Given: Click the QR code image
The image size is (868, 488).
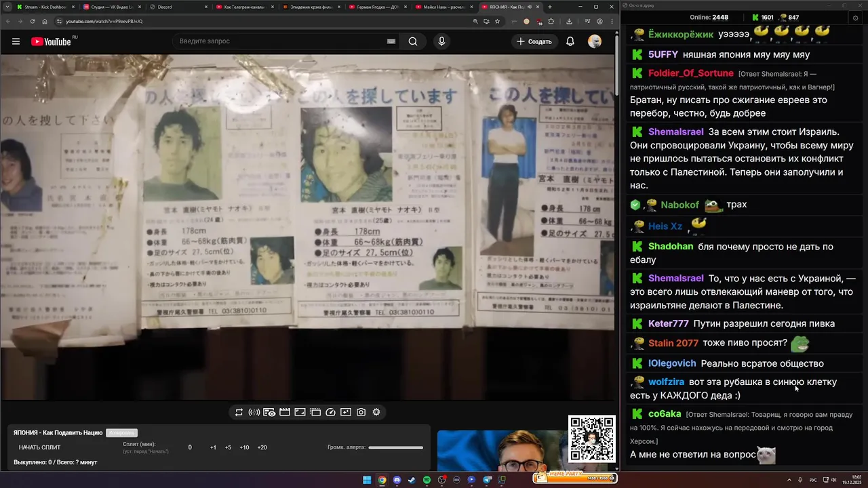Looking at the screenshot, I should 592,439.
